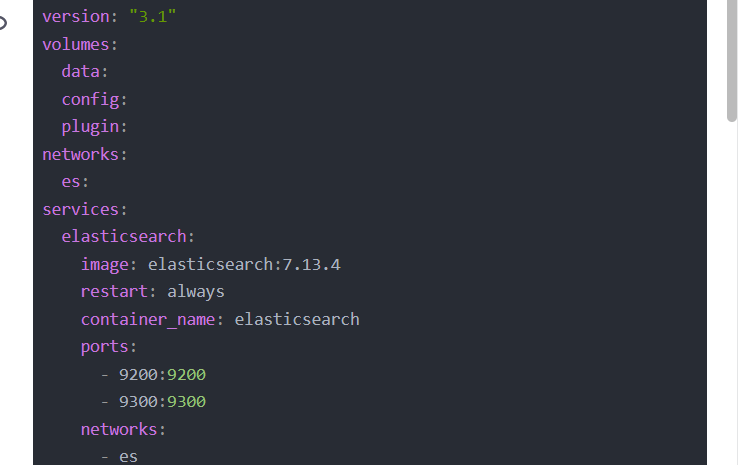
Task: Click the "ports:" key
Action: 109,347
